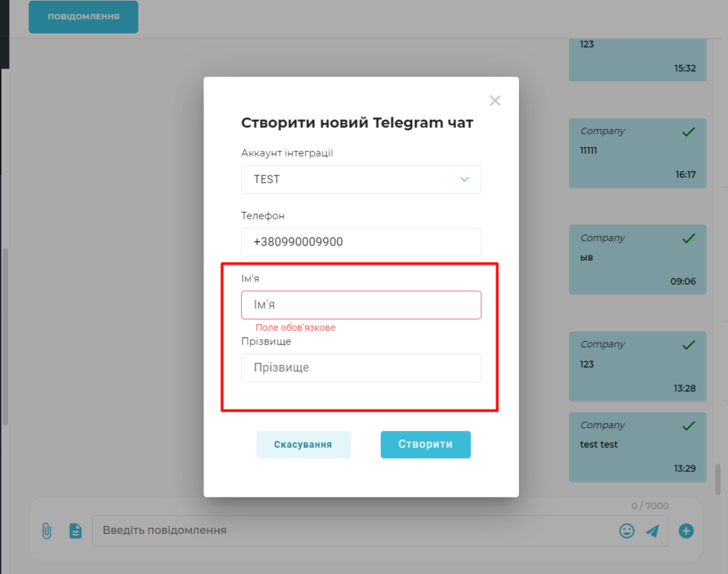Click the green checkmark on ыв message
The image size is (728, 574).
click(x=689, y=239)
